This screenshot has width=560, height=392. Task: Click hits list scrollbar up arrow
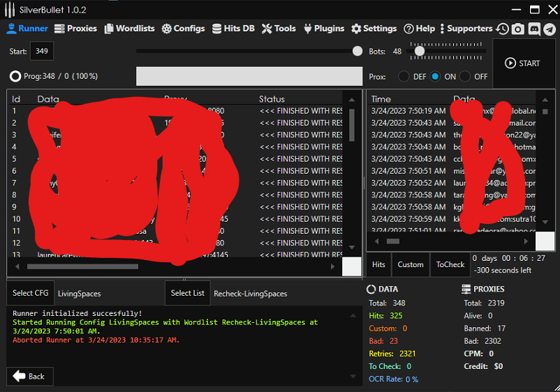545,100
